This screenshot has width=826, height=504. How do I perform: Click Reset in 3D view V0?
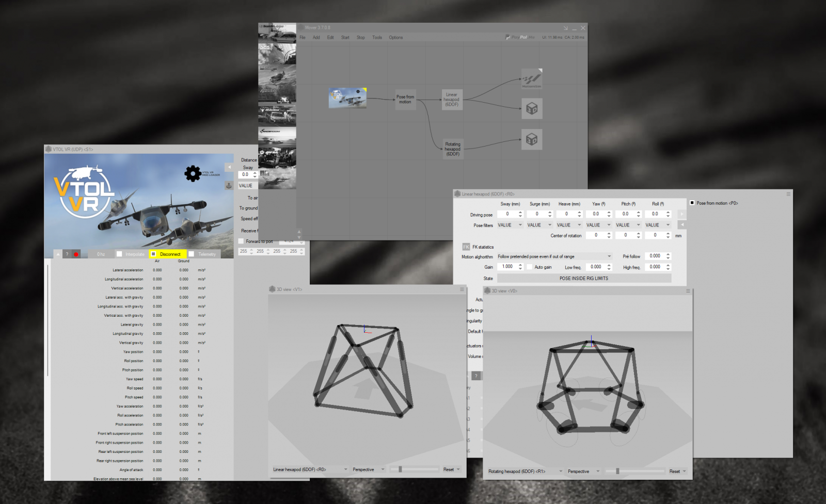[677, 471]
